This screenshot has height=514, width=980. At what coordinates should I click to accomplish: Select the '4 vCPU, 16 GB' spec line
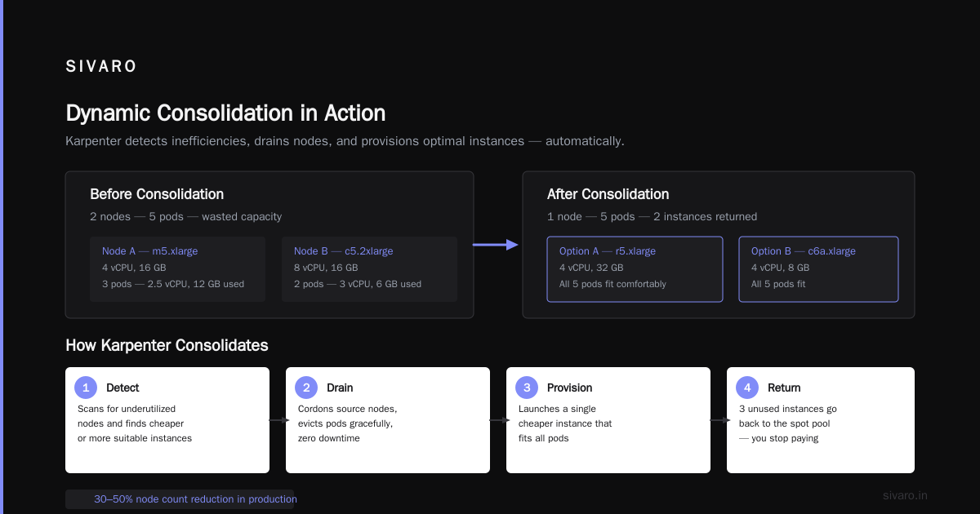(134, 268)
